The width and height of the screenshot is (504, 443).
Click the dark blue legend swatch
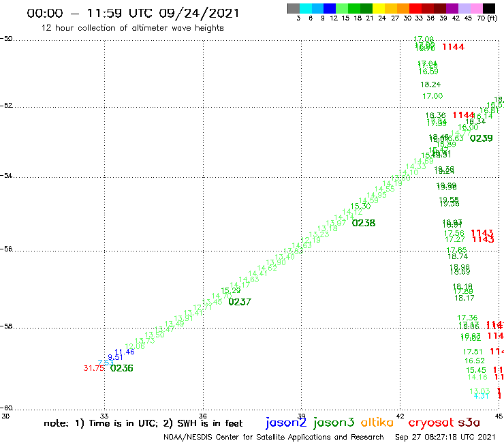(x=330, y=8)
